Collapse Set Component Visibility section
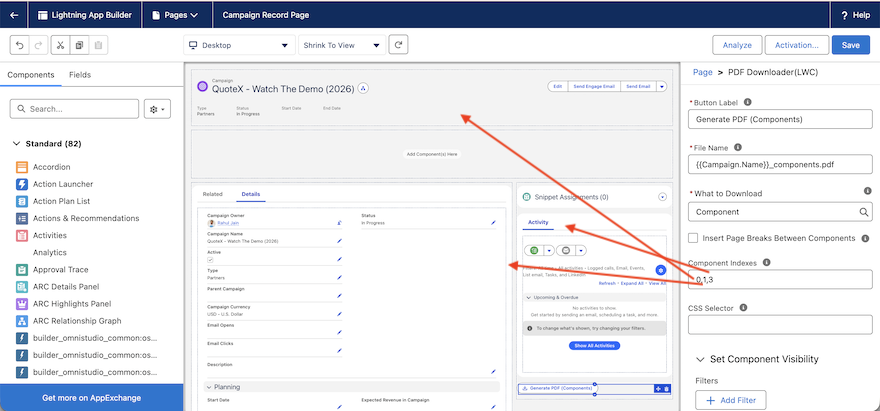Screen dimensions: 880x411 pyautogui.click(x=700, y=359)
